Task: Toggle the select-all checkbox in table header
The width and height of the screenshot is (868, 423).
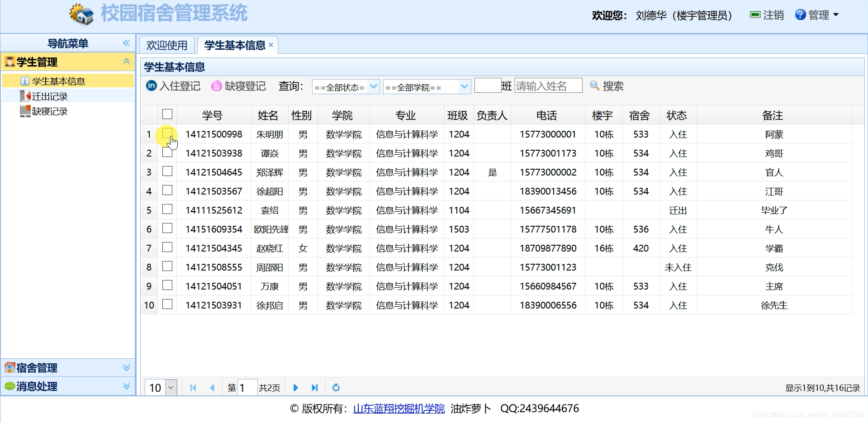Action: click(167, 114)
